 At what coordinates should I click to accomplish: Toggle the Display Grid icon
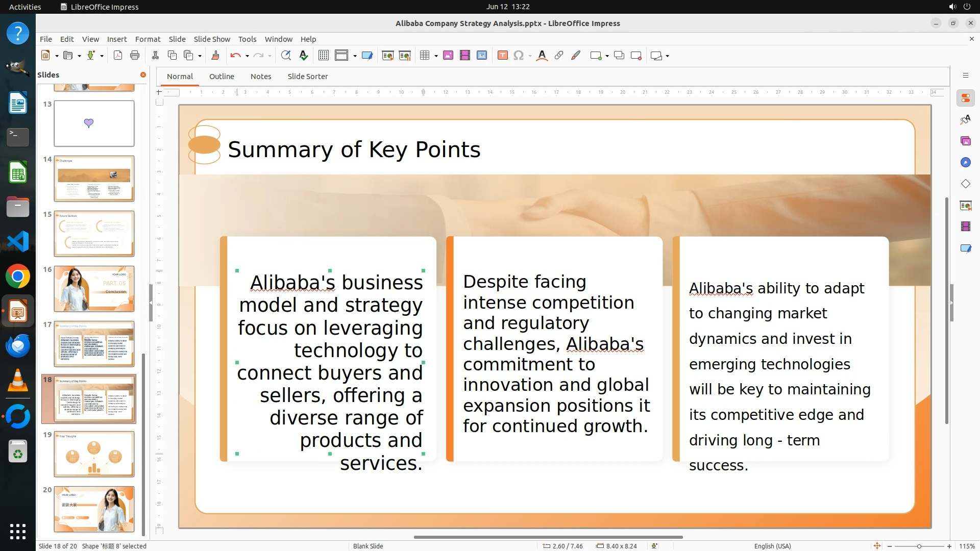[x=323, y=56]
